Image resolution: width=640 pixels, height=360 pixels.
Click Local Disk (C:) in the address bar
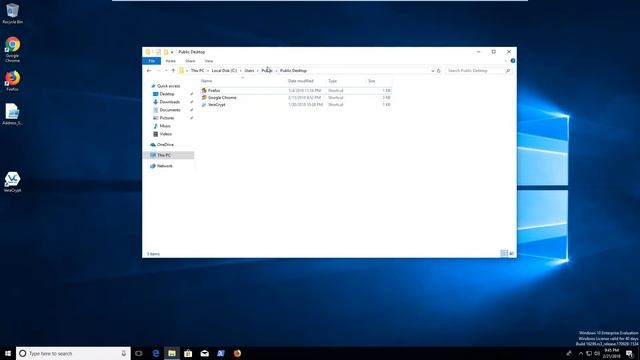224,71
